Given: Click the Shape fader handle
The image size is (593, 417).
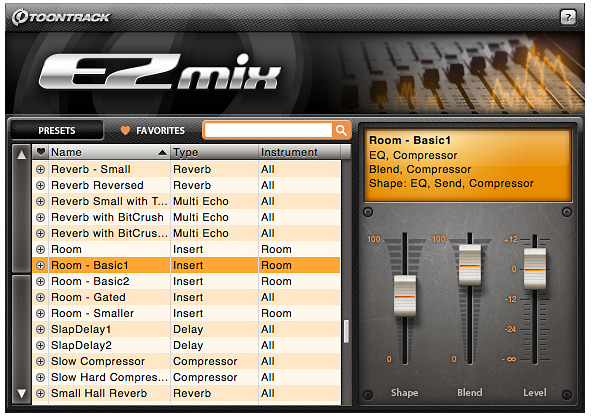Looking at the screenshot, I should [x=405, y=296].
